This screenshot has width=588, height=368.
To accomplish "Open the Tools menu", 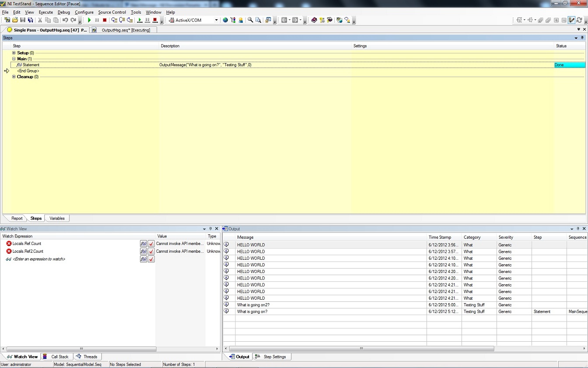I will click(136, 12).
